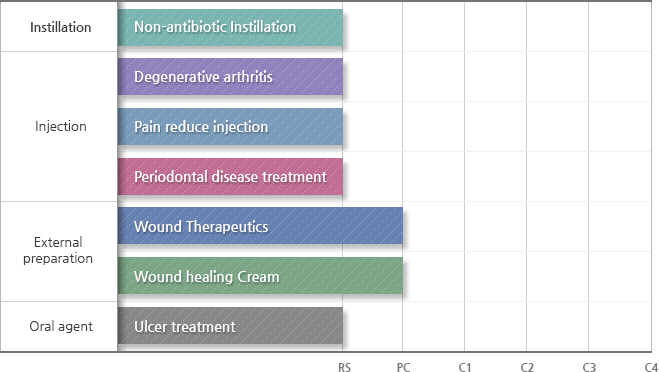Click the Wound Therapeutics bar
Screen dimensions: 659x372
click(261, 226)
